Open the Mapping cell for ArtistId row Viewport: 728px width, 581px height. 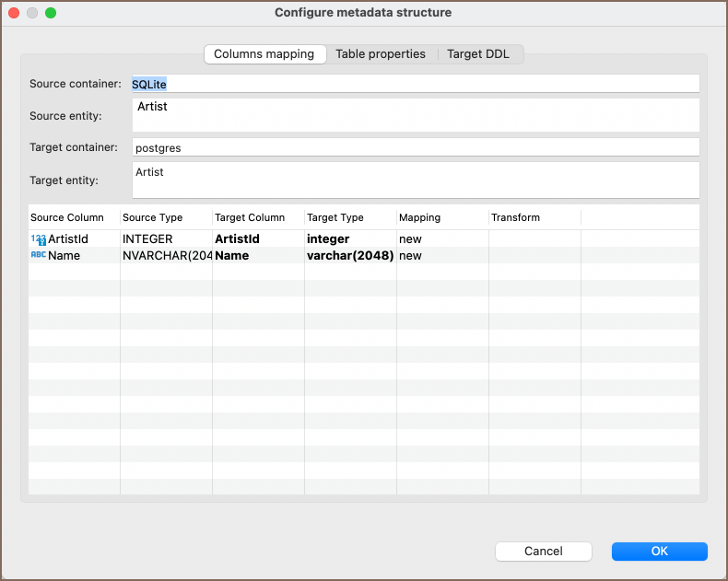441,239
